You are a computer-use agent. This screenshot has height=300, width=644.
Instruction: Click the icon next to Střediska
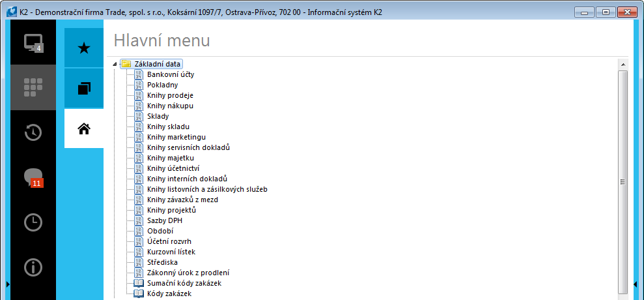pyautogui.click(x=139, y=262)
